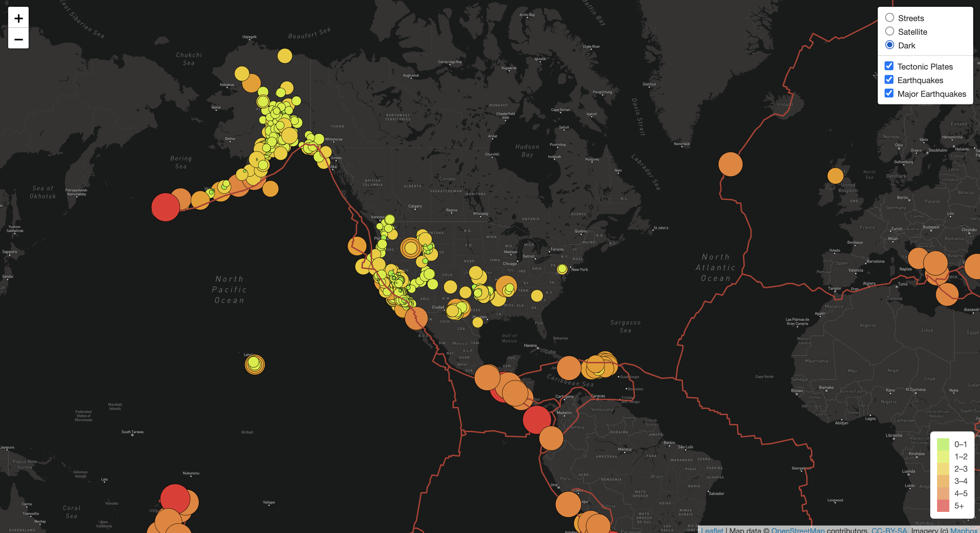
Task: Click the CC-BY-SA license link
Action: (889, 530)
